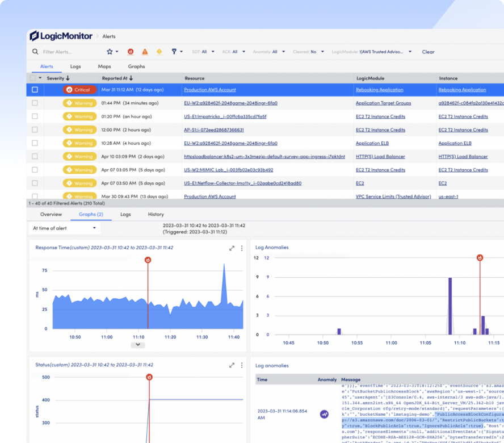Open the History detail tab
Viewport: 504px width, 443px height.
pos(156,214)
